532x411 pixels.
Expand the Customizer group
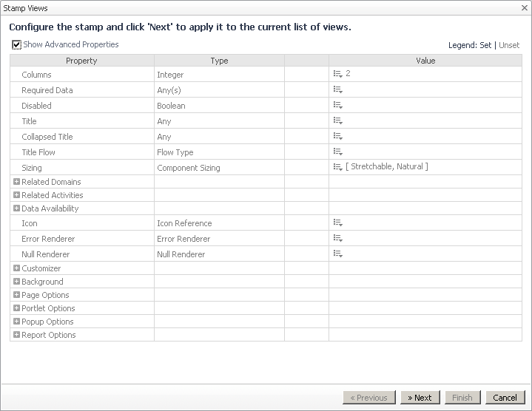pos(16,268)
